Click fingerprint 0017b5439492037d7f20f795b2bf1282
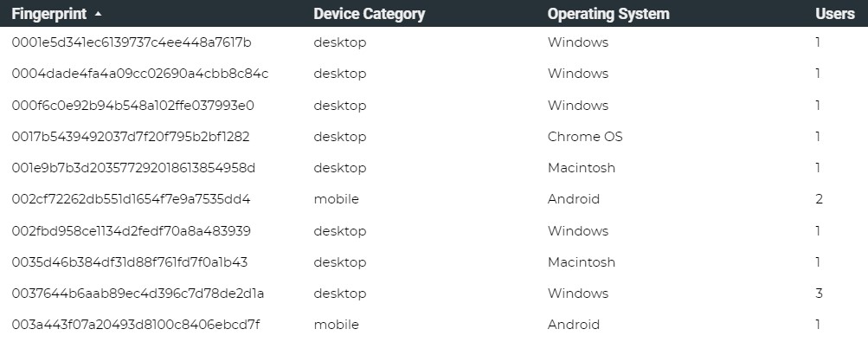This screenshot has width=868, height=355. click(131, 137)
